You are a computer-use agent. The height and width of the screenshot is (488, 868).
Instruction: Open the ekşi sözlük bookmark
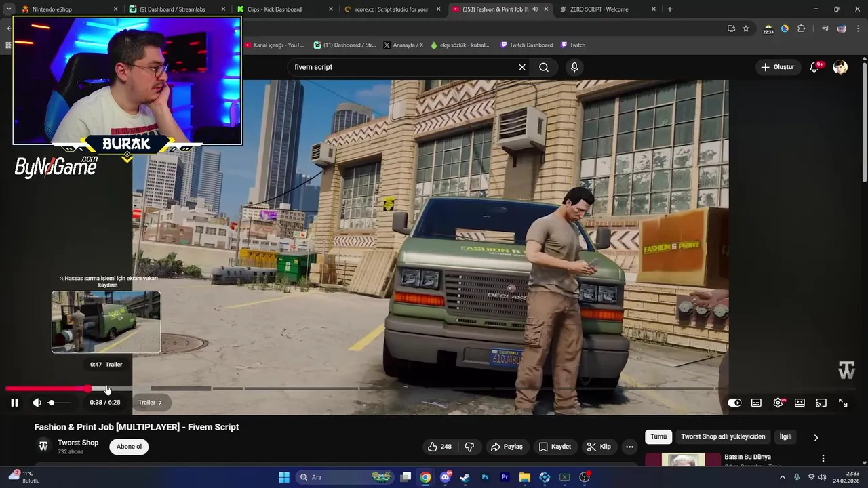click(x=460, y=45)
